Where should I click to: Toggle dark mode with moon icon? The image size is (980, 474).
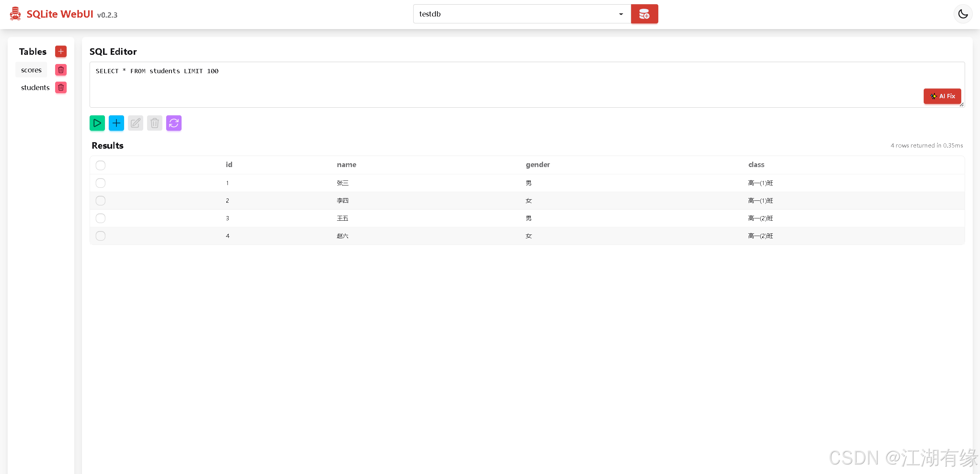(x=963, y=14)
